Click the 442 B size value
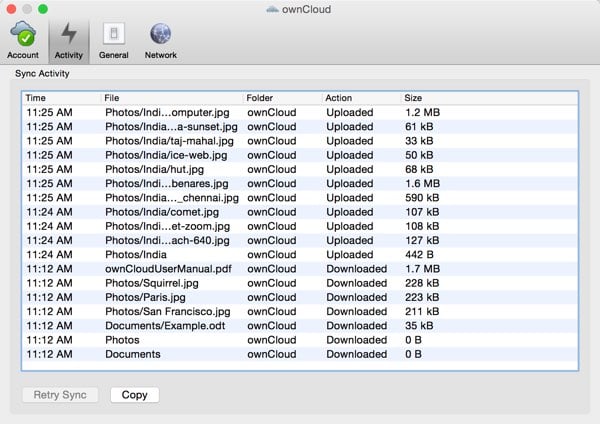This screenshot has height=424, width=600. [419, 254]
